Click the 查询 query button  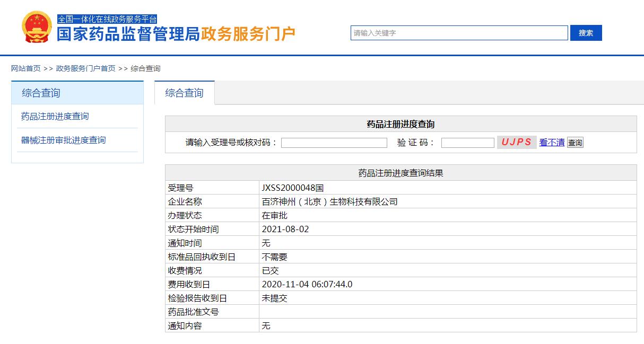click(575, 142)
